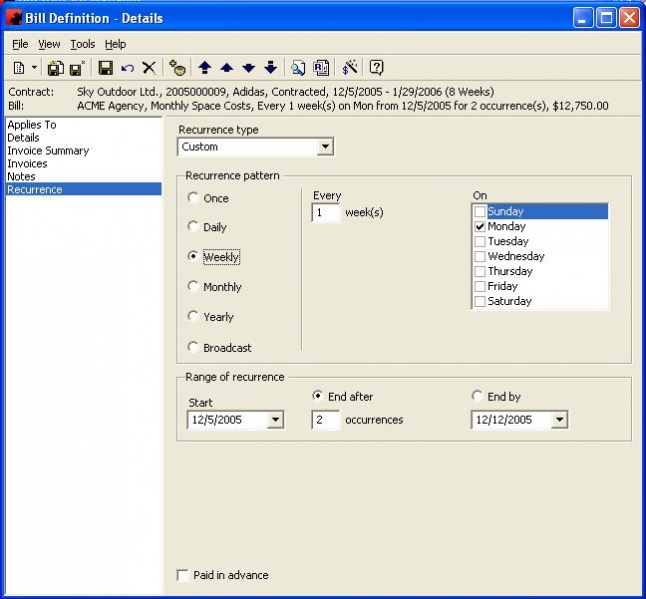Viewport: 646px width, 599px height.
Task: Click the New document toolbar icon
Action: point(19,68)
